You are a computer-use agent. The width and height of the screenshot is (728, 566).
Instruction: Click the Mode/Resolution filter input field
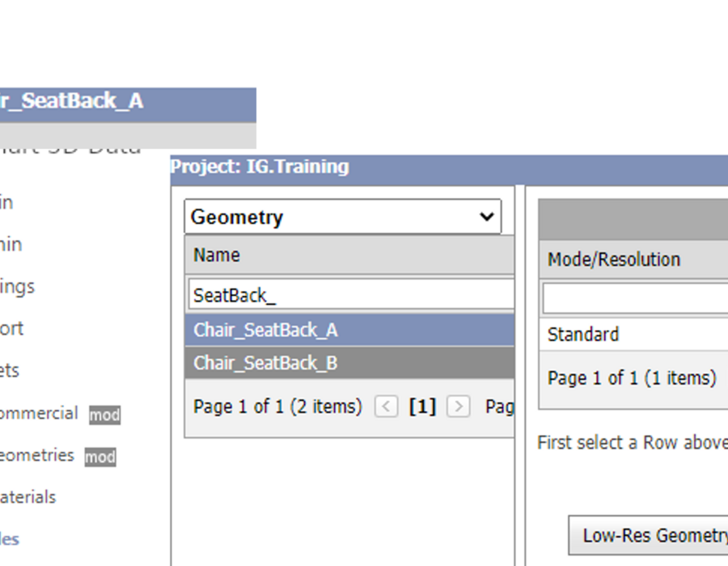click(x=635, y=298)
